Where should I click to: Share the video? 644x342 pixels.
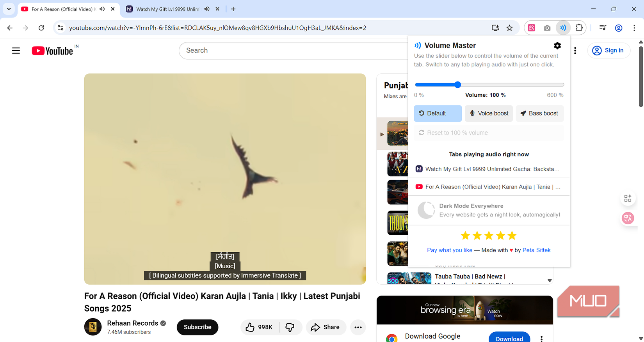pos(326,327)
